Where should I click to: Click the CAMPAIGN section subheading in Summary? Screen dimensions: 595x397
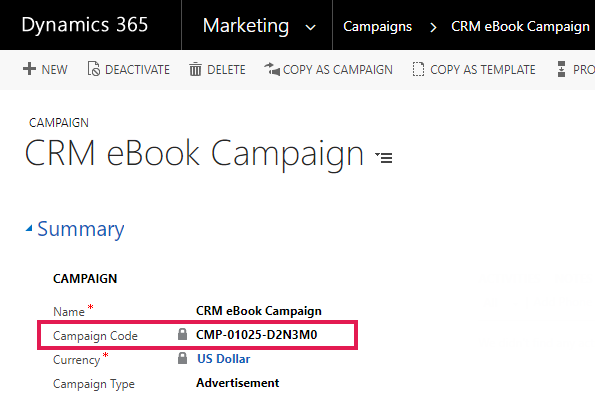[x=85, y=279]
